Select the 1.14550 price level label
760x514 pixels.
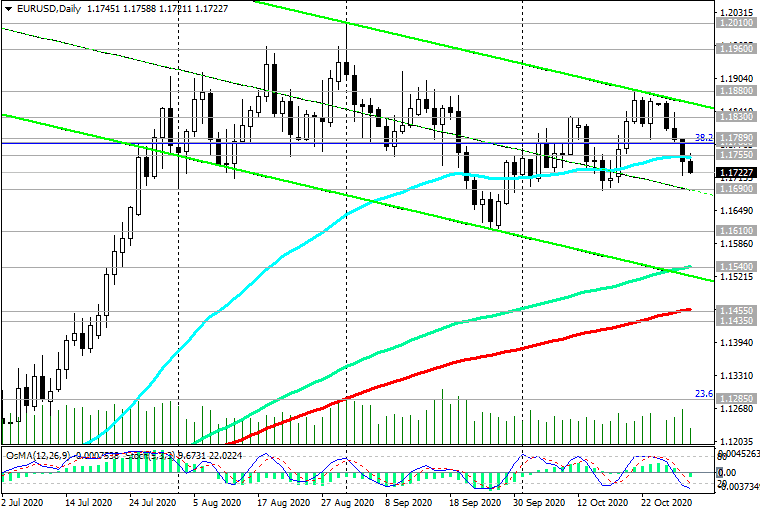[736, 311]
